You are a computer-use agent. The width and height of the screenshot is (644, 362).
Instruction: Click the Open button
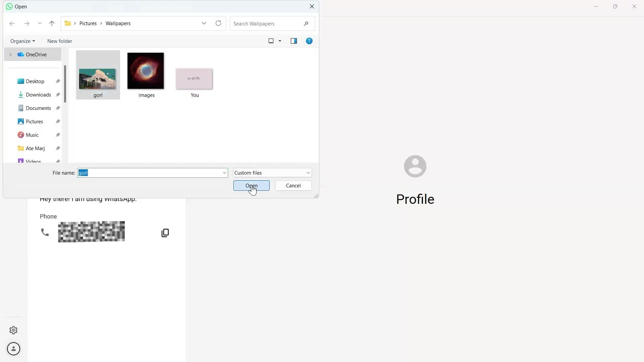click(x=251, y=185)
